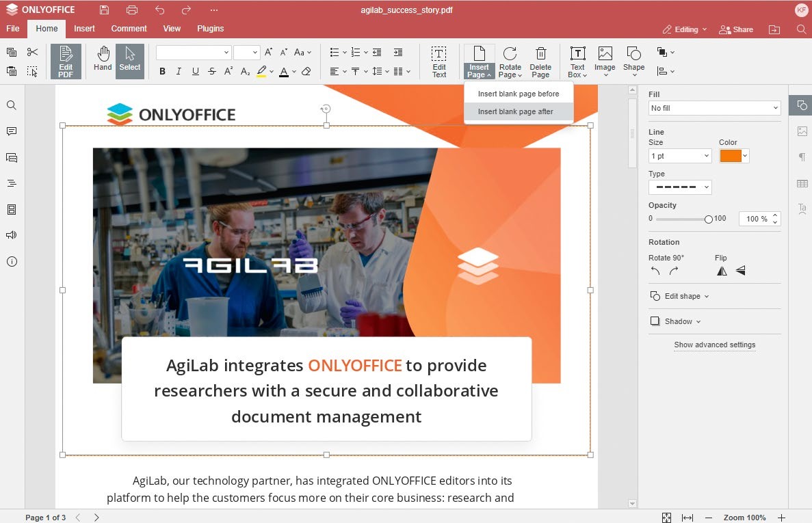Click the Font color icon
The image size is (812, 523).
(284, 71)
